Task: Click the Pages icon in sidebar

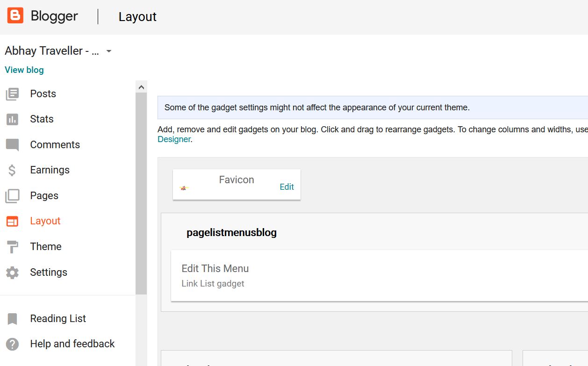Action: coord(13,196)
